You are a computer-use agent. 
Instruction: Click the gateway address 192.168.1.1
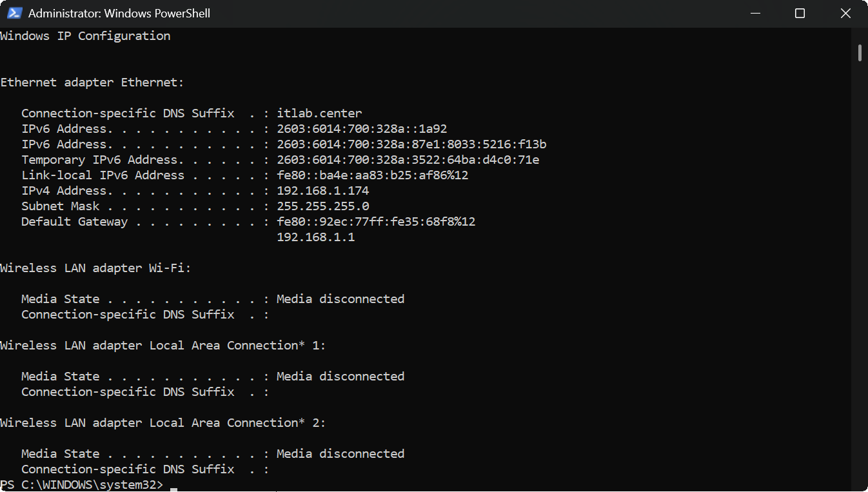pos(316,237)
